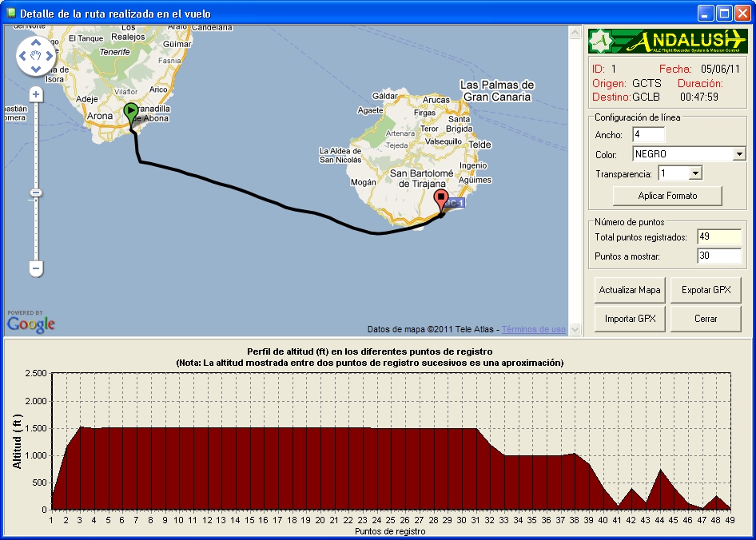The height and width of the screenshot is (540, 756).
Task: Pan the map up with the arrow
Action: [x=36, y=43]
